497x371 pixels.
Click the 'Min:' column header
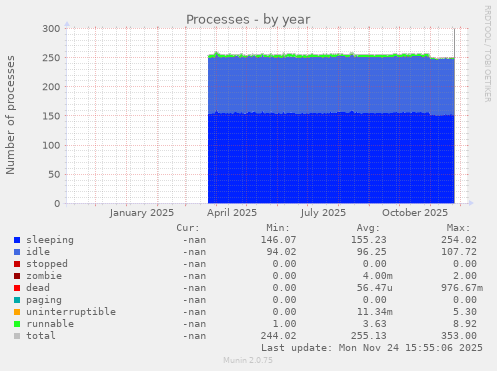pyautogui.click(x=278, y=228)
